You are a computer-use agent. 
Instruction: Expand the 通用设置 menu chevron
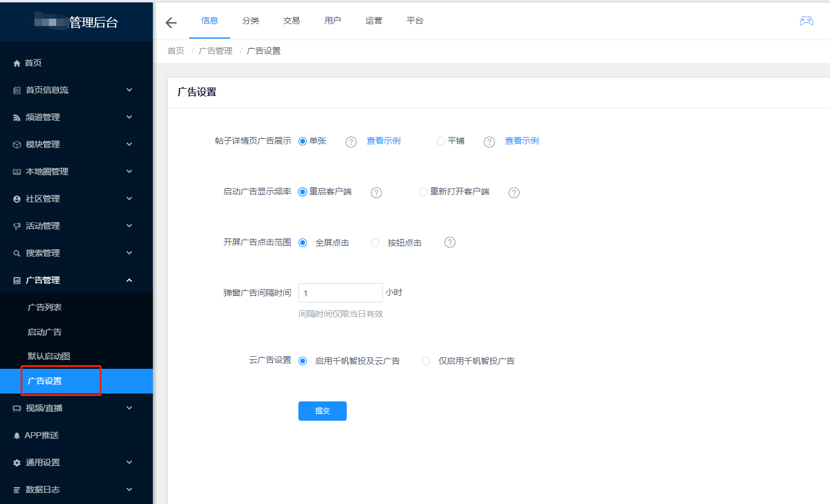pos(129,462)
